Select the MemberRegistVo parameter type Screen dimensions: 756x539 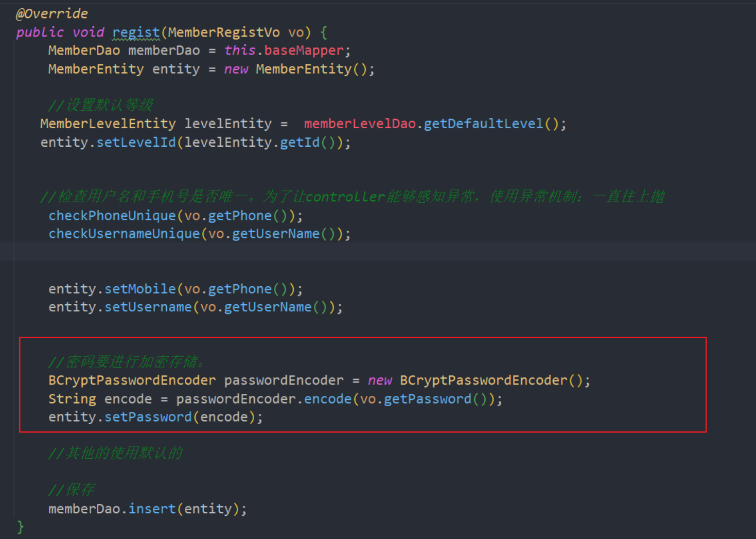[x=224, y=32]
